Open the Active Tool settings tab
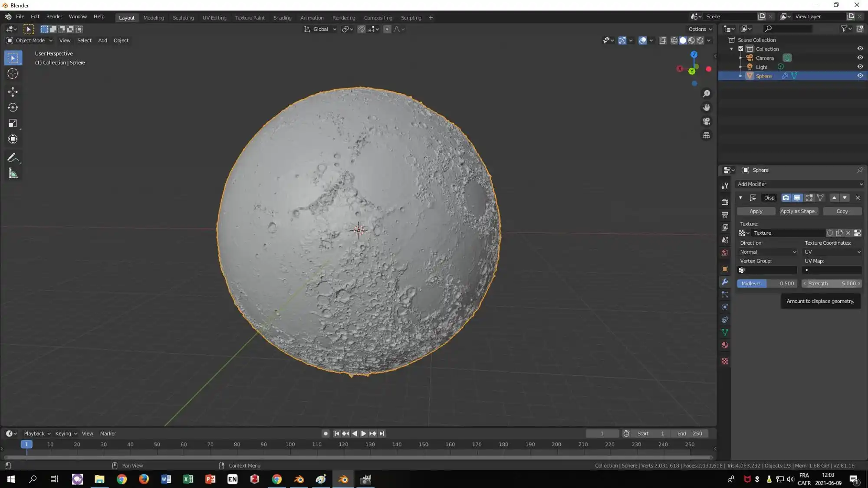Screen dimensions: 868x488 [x=724, y=186]
